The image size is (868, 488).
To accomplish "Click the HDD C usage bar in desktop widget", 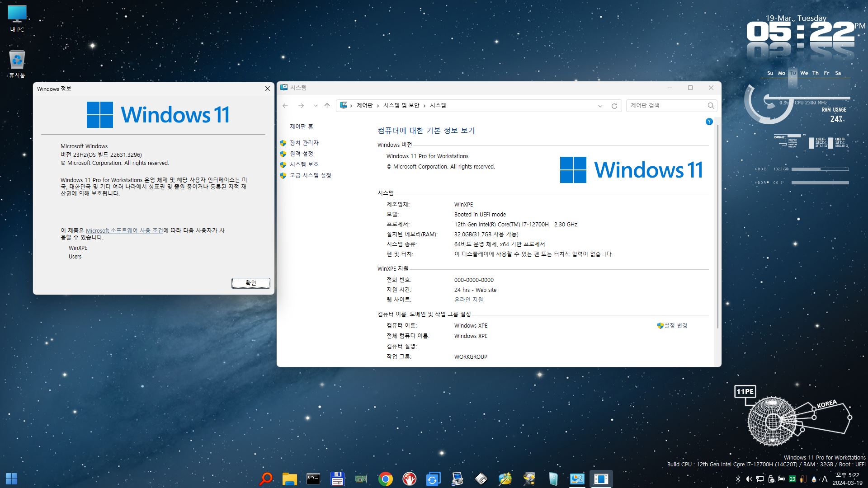I will coord(820,169).
